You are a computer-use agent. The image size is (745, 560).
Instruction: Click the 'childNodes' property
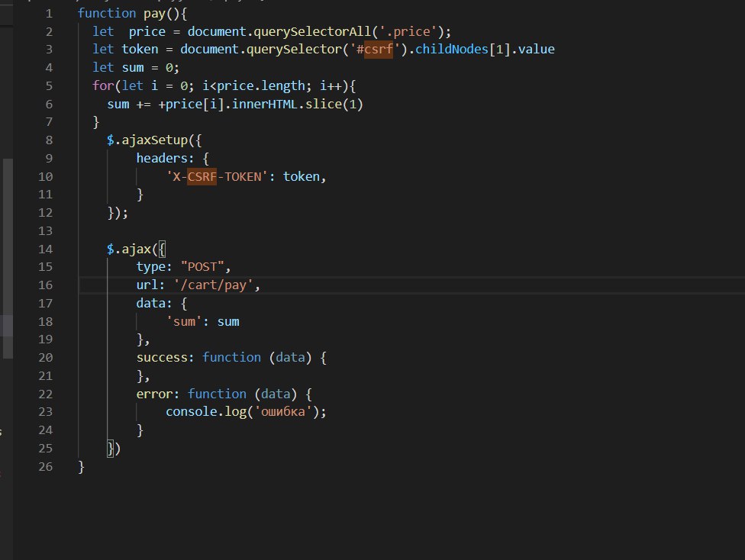452,50
